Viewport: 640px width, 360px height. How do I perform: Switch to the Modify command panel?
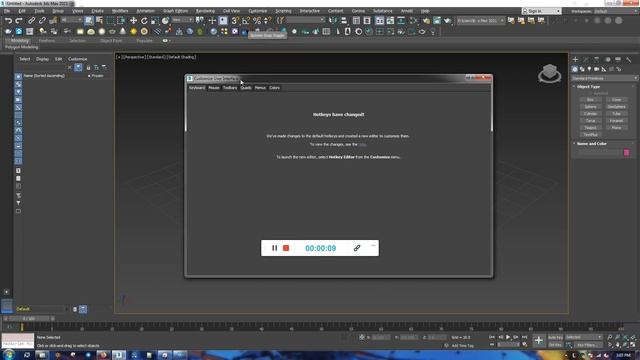point(586,60)
